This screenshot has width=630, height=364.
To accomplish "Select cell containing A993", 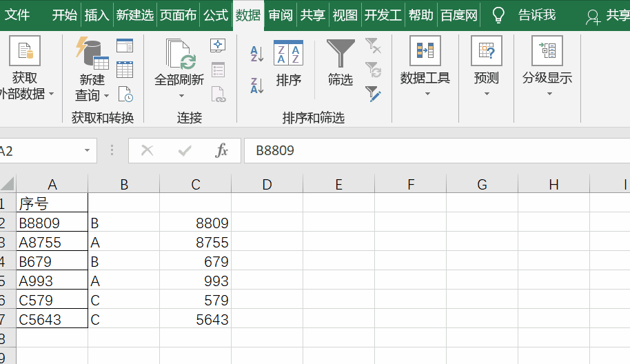I will [x=52, y=281].
